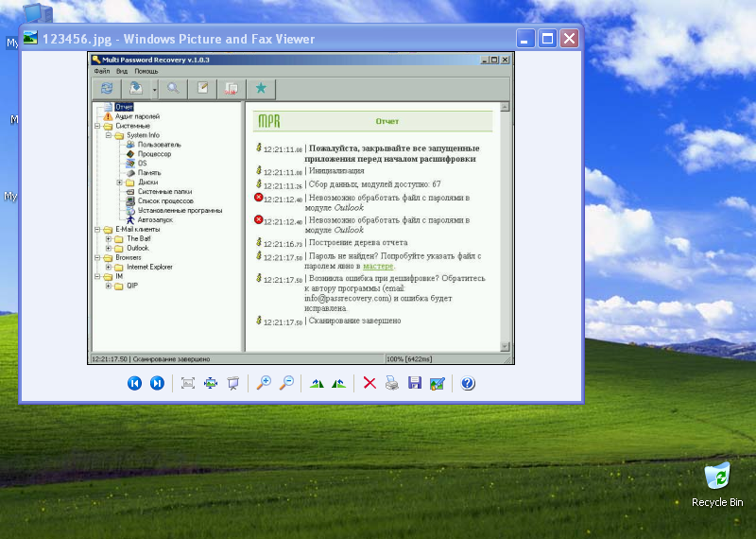The height and width of the screenshot is (539, 756).
Task: Click the status text Сканирование завершено in status bar
Action: 171,359
